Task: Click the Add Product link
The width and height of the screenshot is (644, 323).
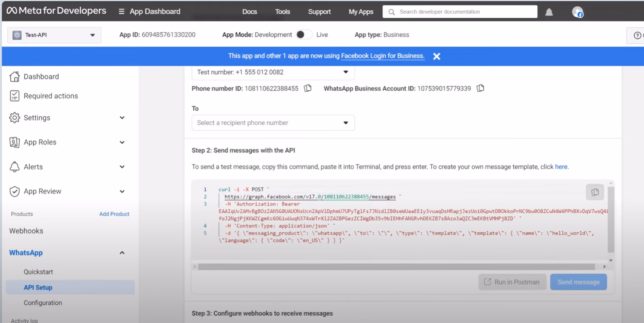Action: point(114,214)
